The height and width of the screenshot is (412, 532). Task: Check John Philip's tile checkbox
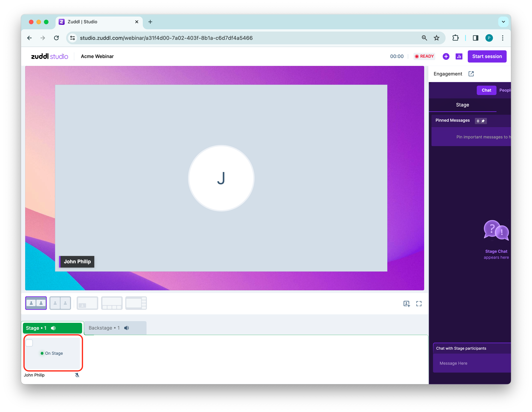point(29,343)
